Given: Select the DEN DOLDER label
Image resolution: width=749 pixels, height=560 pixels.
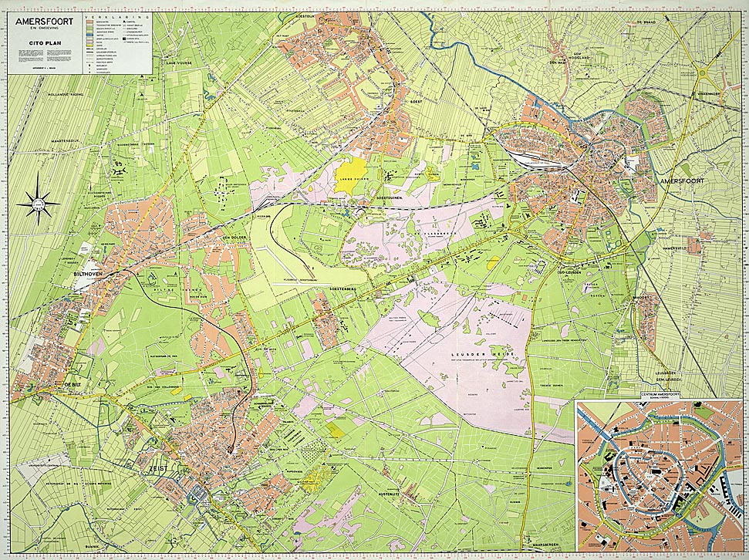Looking at the screenshot, I should point(233,238).
